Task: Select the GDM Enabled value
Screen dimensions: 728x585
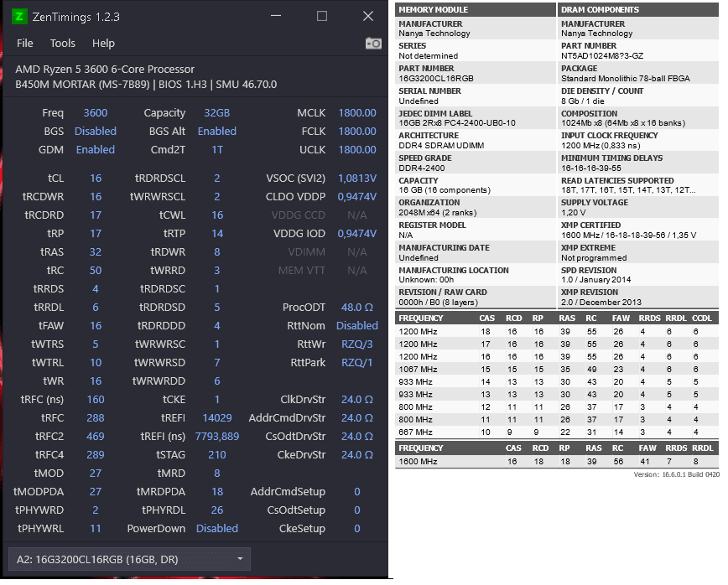Action: [x=95, y=150]
